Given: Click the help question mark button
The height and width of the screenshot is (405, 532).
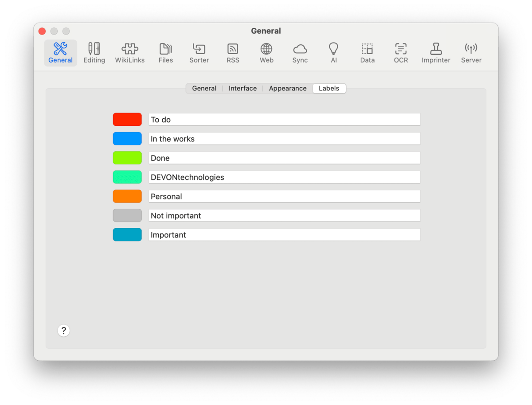Looking at the screenshot, I should (64, 331).
